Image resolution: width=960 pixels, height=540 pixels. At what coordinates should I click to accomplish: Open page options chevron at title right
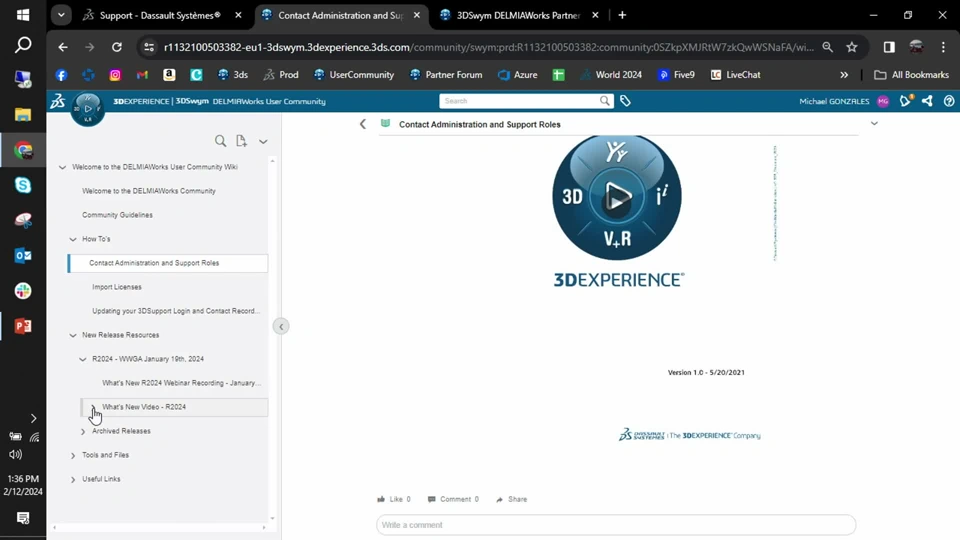[874, 124]
